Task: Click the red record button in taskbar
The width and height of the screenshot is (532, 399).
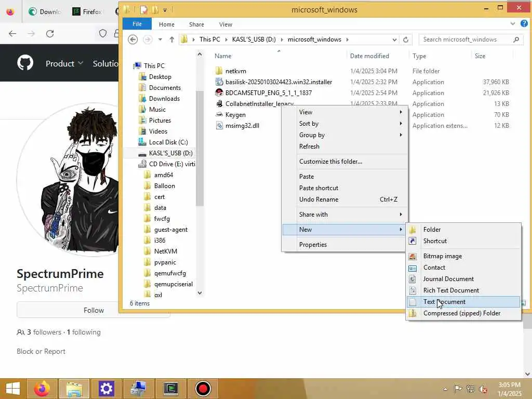Action: (x=203, y=389)
